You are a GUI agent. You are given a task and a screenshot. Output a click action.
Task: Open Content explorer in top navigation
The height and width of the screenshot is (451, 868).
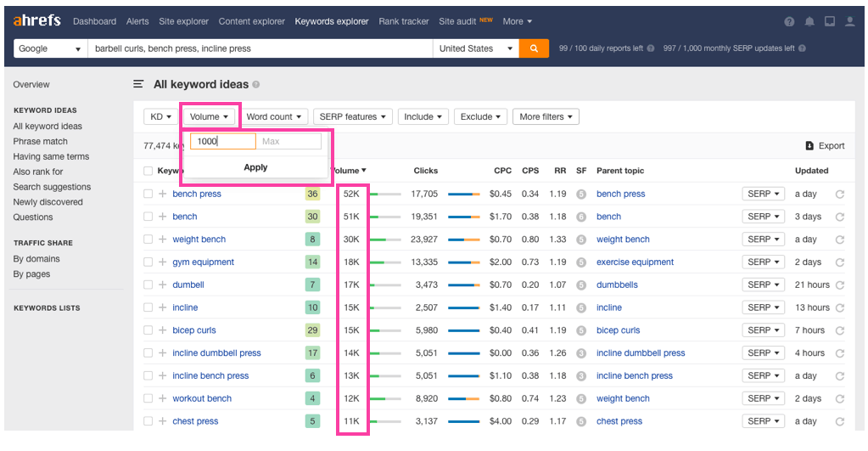(x=252, y=21)
